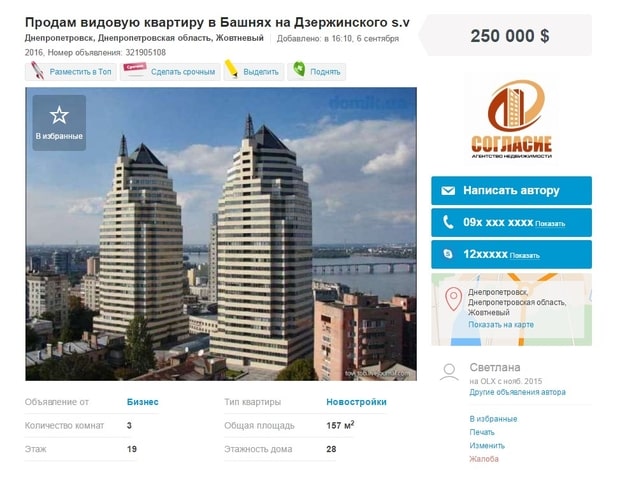Open Показать на карте link
Viewport: 620px width, 477px height.
coord(501,325)
